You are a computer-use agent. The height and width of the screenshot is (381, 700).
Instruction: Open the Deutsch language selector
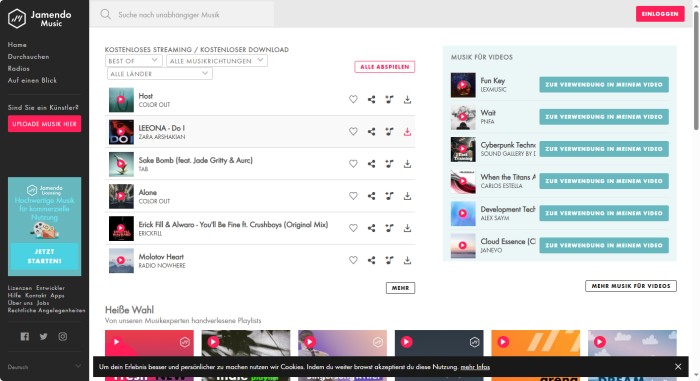pyautogui.click(x=44, y=367)
